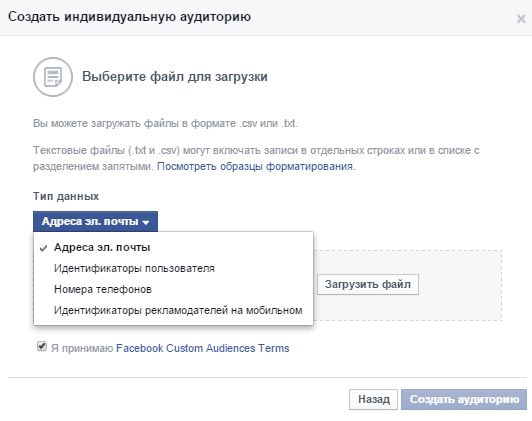The width and height of the screenshot is (532, 421).
Task: Click the document file icon in circle
Action: click(x=53, y=77)
